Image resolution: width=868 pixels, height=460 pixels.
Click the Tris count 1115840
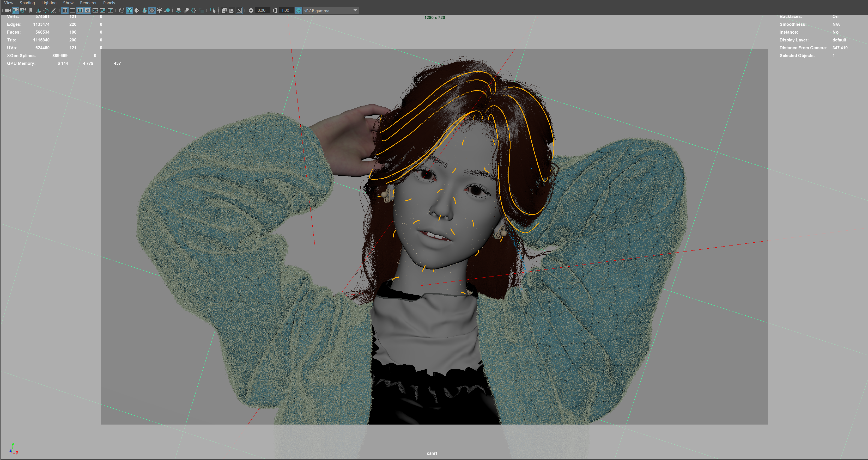coord(41,40)
